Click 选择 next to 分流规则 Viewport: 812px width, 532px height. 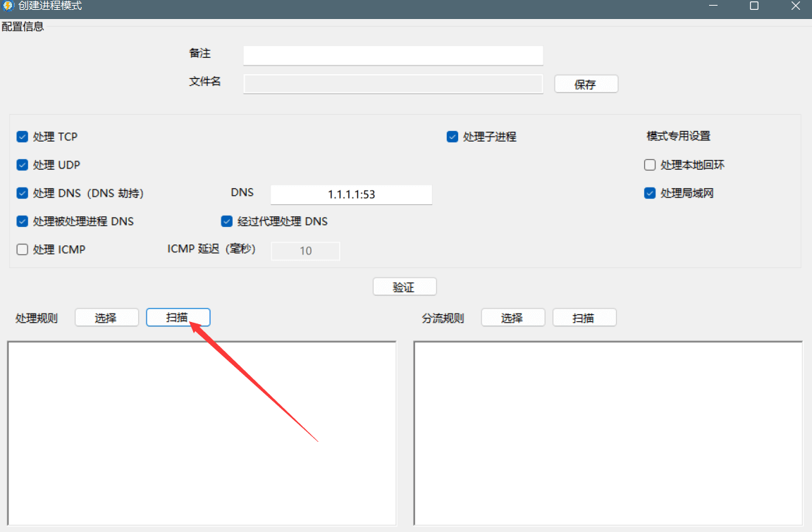click(512, 318)
